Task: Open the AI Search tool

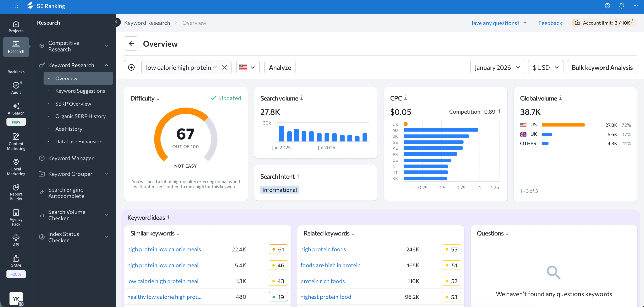Action: click(16, 108)
